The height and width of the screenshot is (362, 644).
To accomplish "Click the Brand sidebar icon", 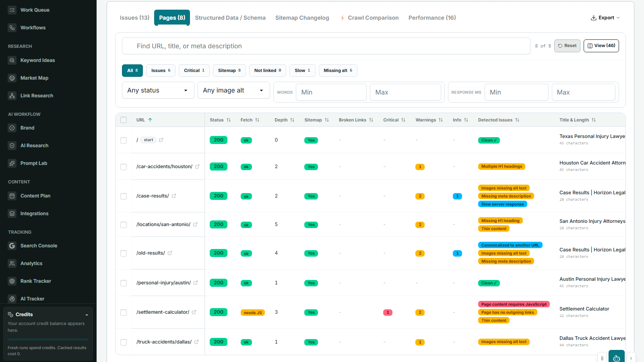I will 12,128.
